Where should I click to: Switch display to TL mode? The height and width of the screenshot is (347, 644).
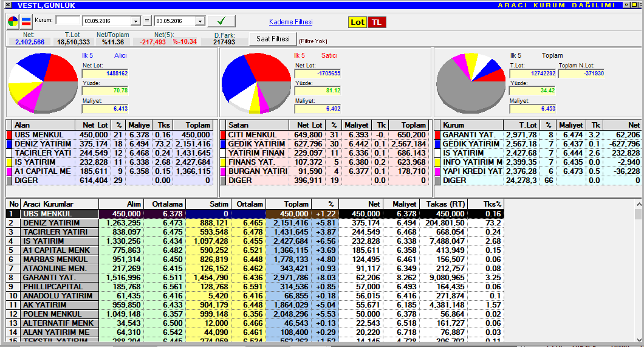pos(377,22)
